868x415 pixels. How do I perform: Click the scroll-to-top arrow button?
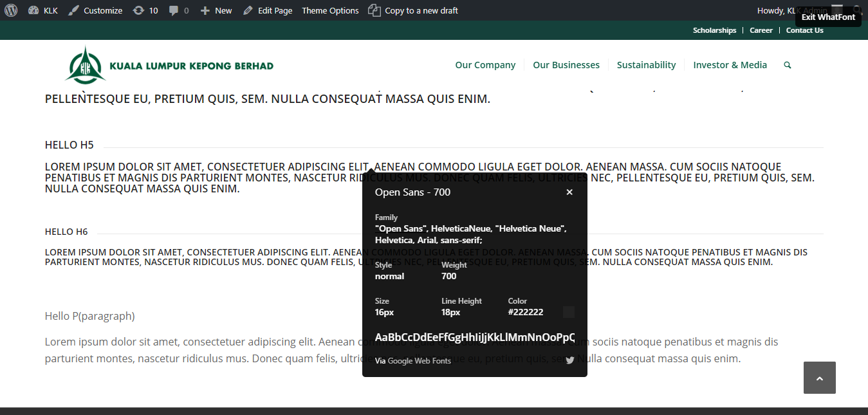pos(819,378)
